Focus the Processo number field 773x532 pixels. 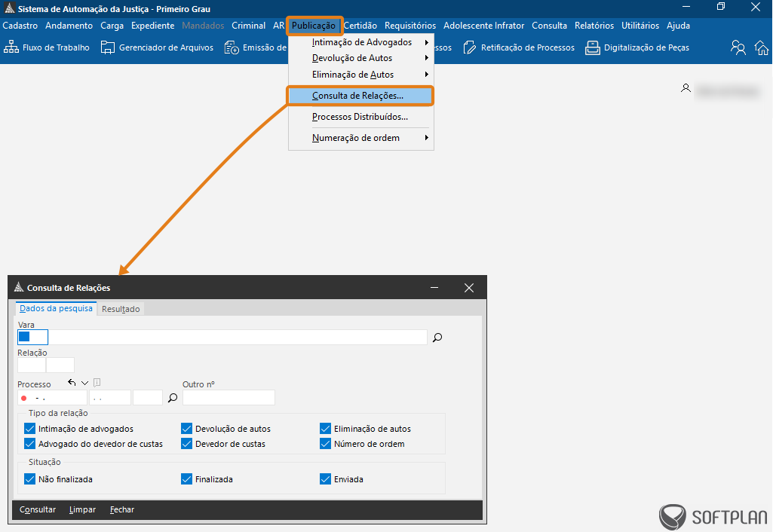tap(52, 398)
